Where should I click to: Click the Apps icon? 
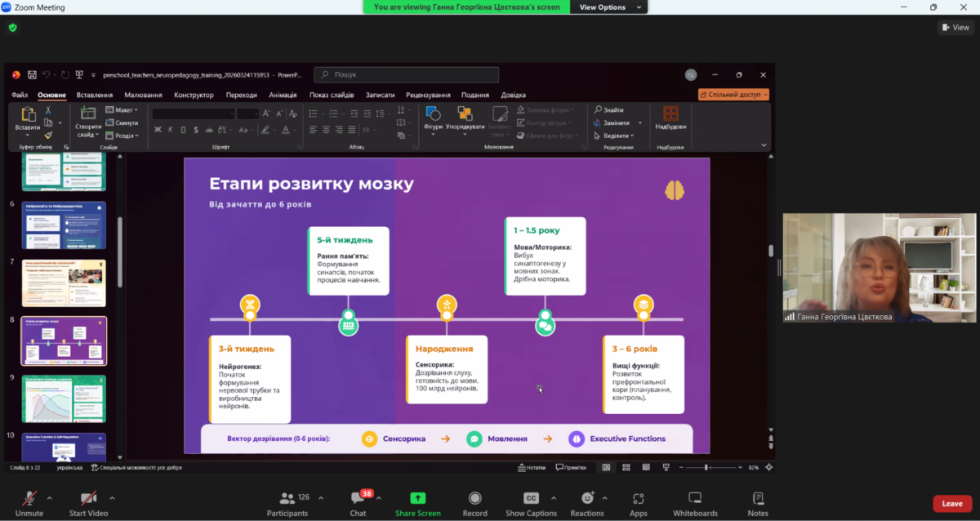[x=638, y=498]
